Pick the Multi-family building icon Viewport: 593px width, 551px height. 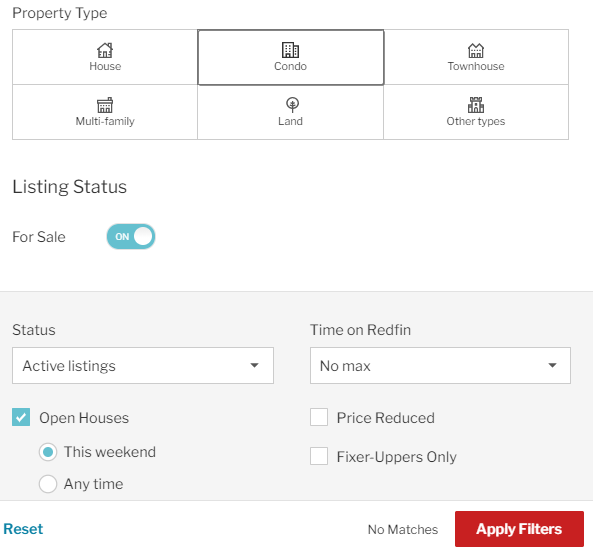click(x=105, y=105)
